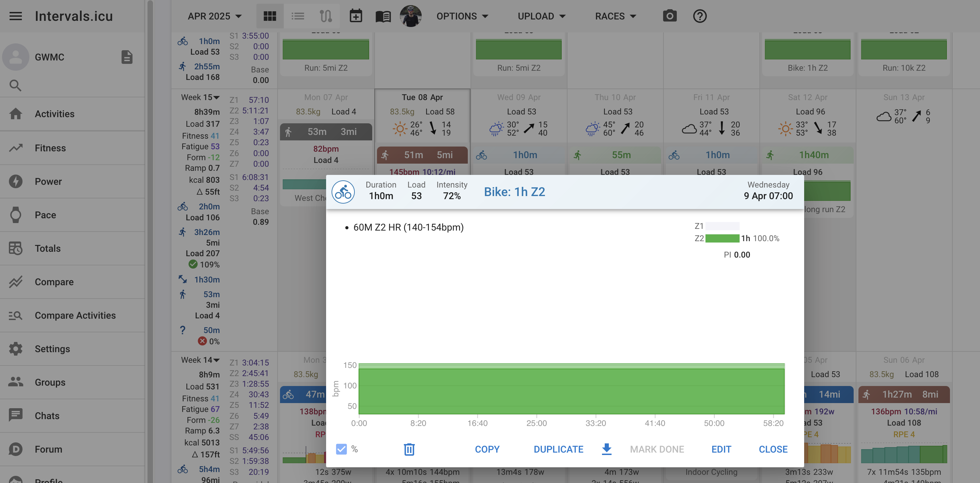Open the workout library book icon
The width and height of the screenshot is (980, 483).
(383, 16)
